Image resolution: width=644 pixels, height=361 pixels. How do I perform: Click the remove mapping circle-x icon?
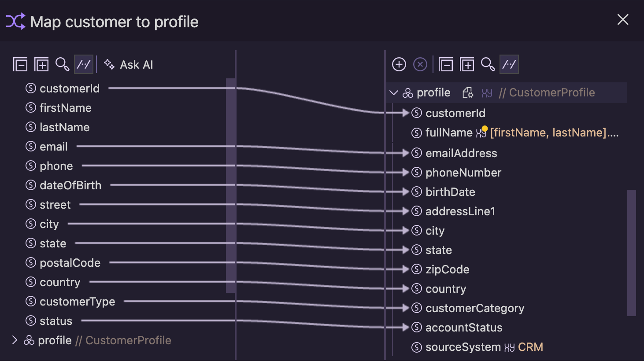pyautogui.click(x=420, y=64)
